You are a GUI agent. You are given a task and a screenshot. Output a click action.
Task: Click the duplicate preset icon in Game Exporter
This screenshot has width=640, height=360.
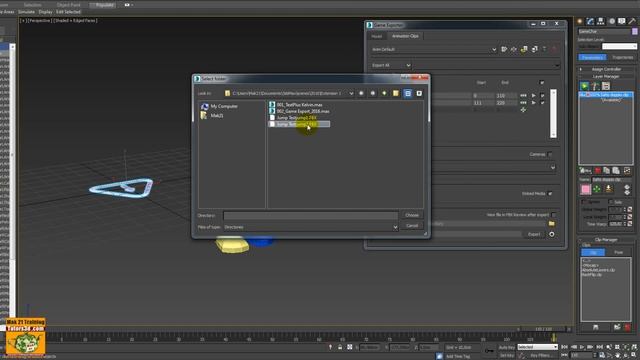coord(534,49)
